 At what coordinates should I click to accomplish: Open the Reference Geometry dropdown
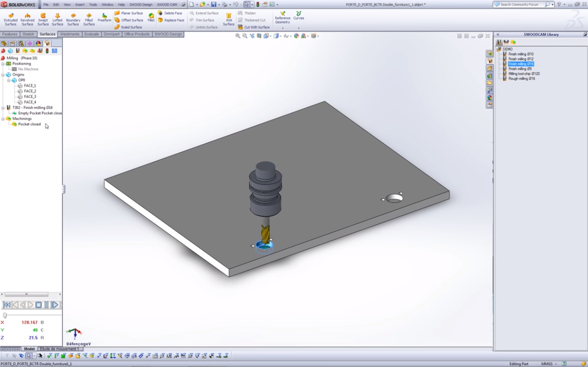click(282, 28)
